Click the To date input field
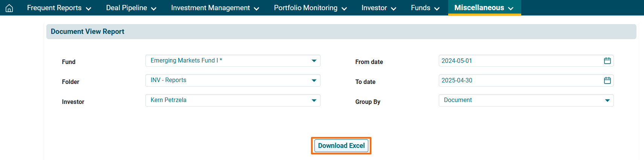Screen dimensions: 644x160 (x=520, y=80)
